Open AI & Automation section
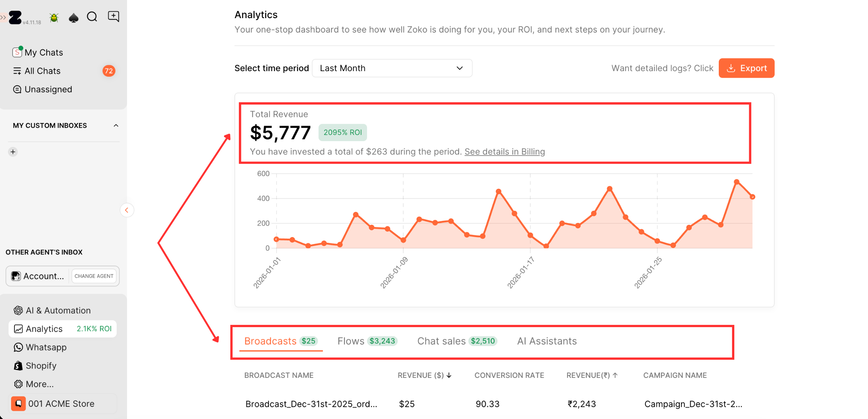The height and width of the screenshot is (419, 868). [x=58, y=310]
